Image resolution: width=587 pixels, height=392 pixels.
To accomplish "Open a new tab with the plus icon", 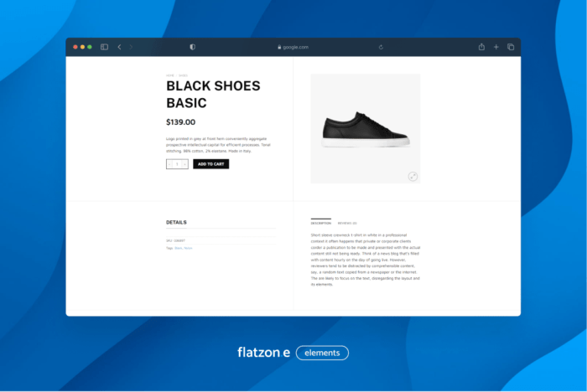I will 496,47.
